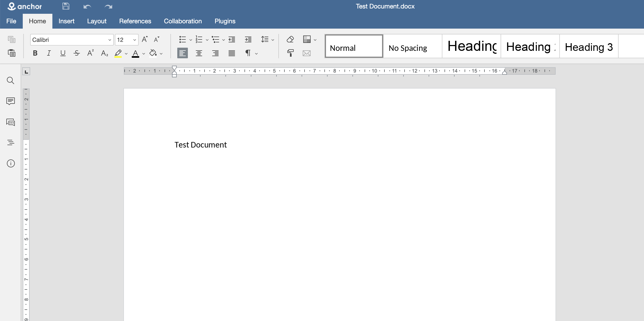The height and width of the screenshot is (321, 644).
Task: Open the Comments panel in left sidebar
Action: click(11, 101)
